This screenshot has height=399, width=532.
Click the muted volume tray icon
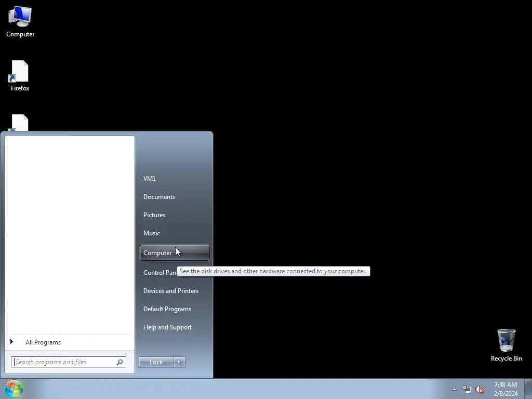pos(480,390)
